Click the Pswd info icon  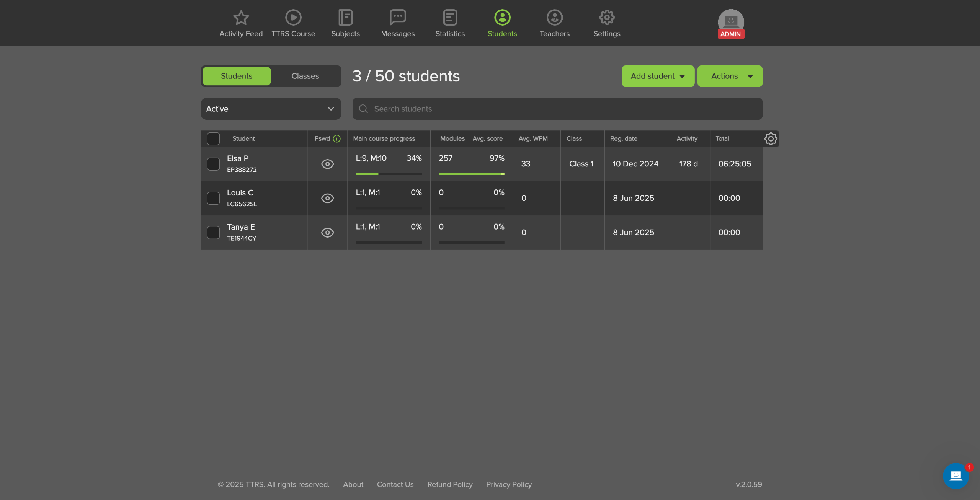[337, 138]
